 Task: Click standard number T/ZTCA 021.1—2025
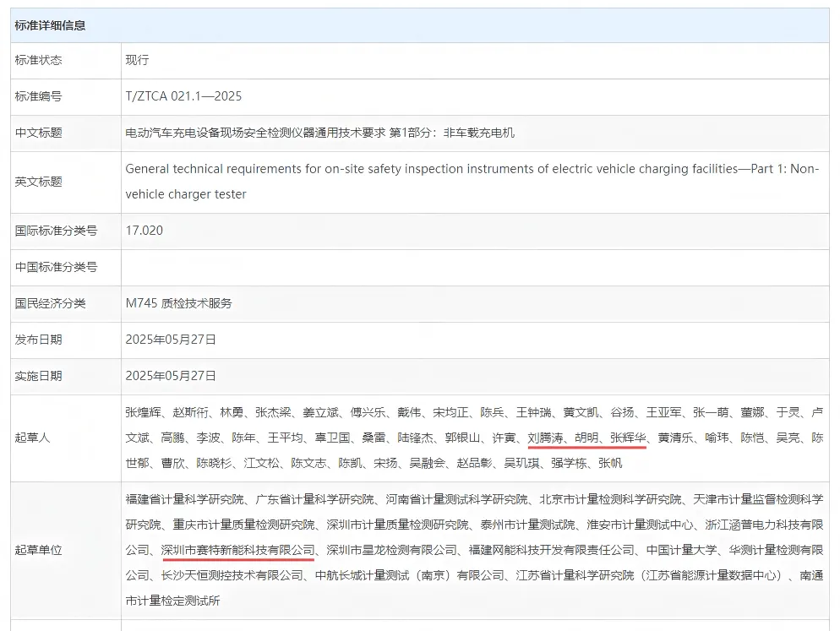[x=183, y=96]
